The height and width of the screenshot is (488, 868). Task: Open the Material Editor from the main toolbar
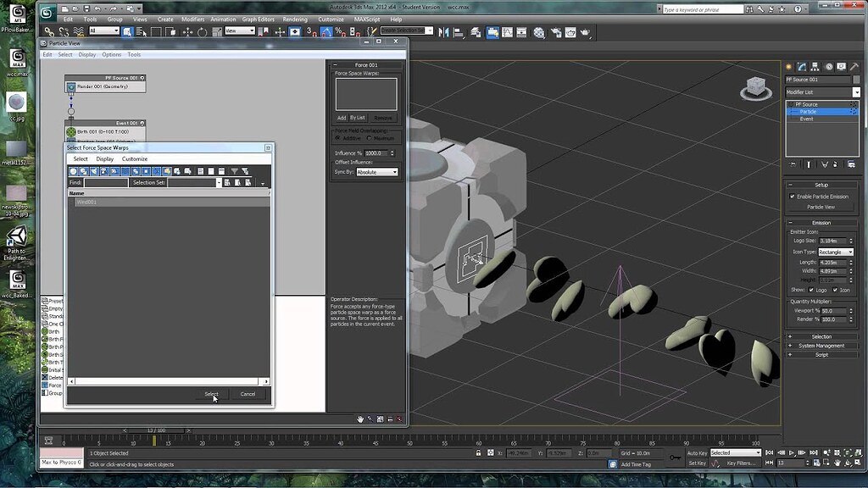coord(540,33)
